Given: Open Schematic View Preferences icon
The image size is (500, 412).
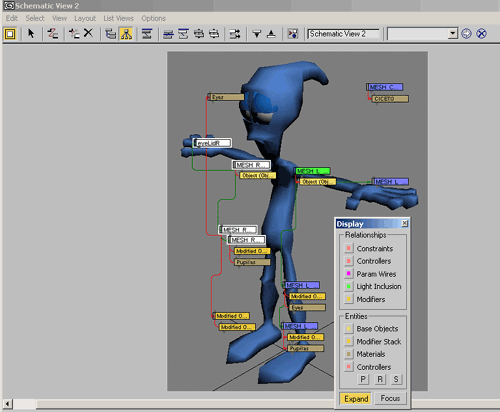Looking at the screenshot, I should click(x=293, y=34).
